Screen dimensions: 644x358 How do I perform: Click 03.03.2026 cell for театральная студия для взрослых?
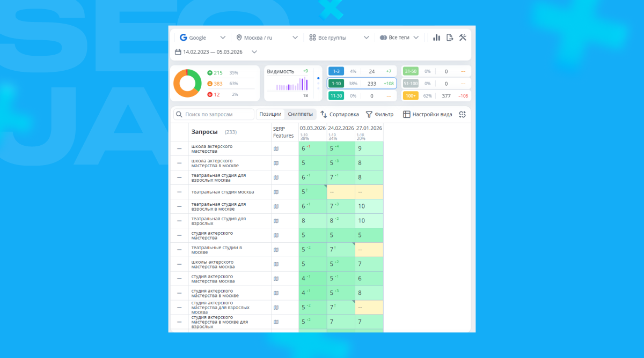313,221
